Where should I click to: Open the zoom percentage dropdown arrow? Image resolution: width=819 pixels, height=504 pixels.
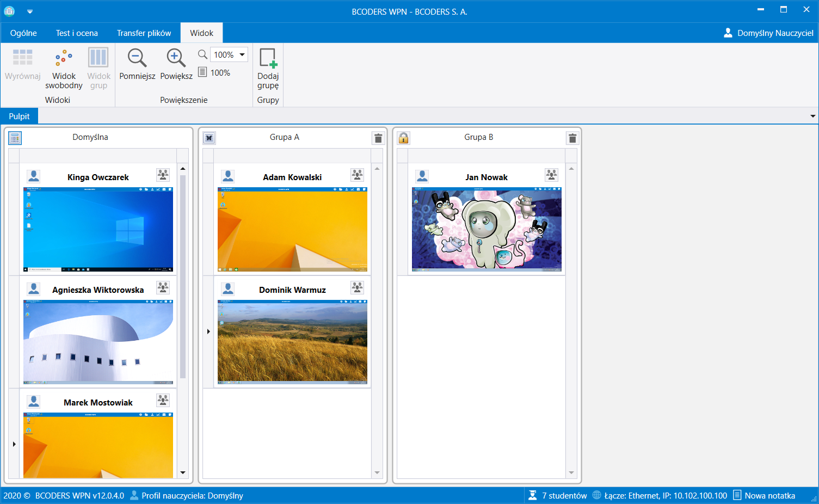point(242,54)
